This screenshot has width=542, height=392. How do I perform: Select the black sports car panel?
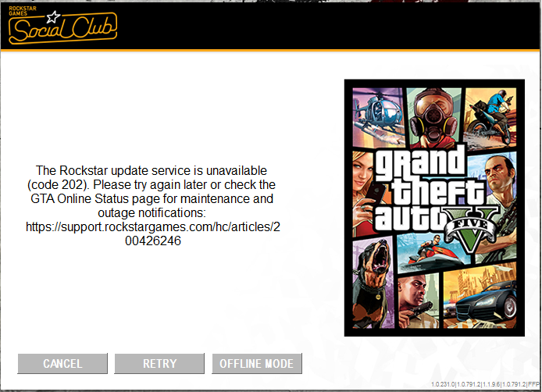point(480,298)
